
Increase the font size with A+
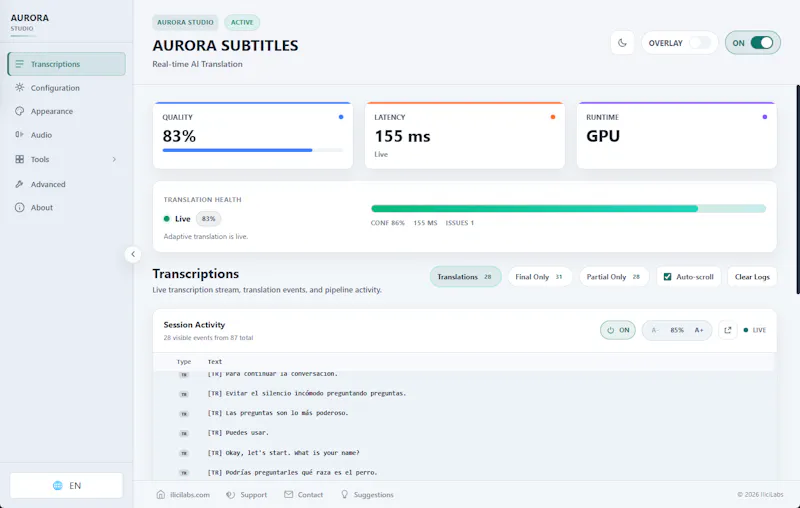pos(699,330)
